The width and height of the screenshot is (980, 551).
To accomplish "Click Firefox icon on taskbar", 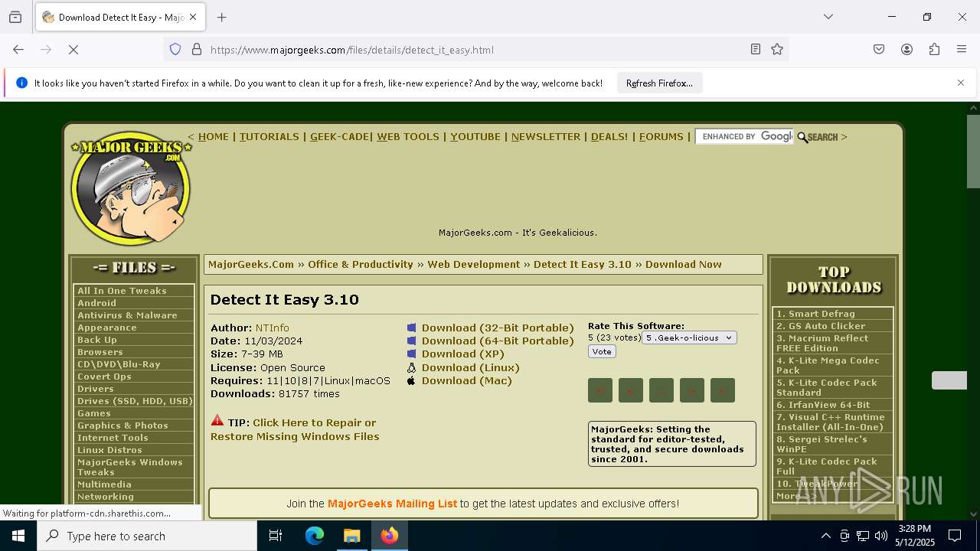I will click(390, 536).
